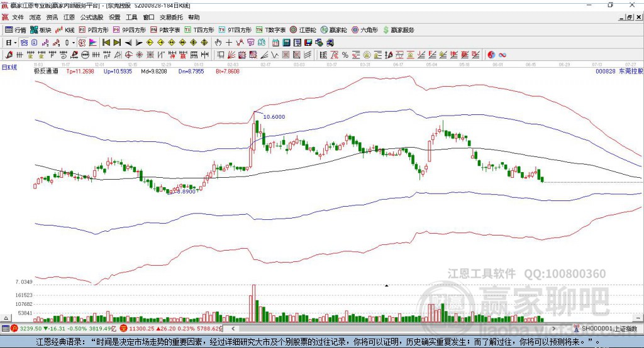Select the hand pan tool
This screenshot has width=644, height=348.
218,42
